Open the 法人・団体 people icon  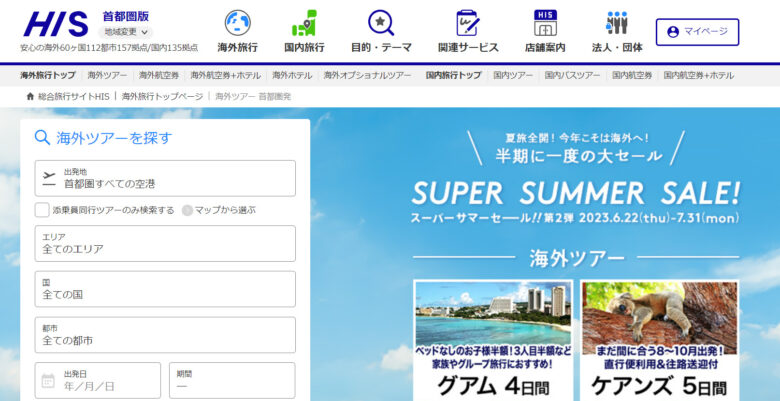(x=617, y=23)
